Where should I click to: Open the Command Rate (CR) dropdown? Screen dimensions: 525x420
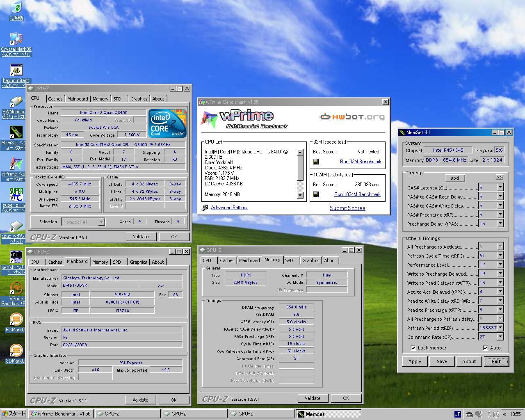point(500,337)
